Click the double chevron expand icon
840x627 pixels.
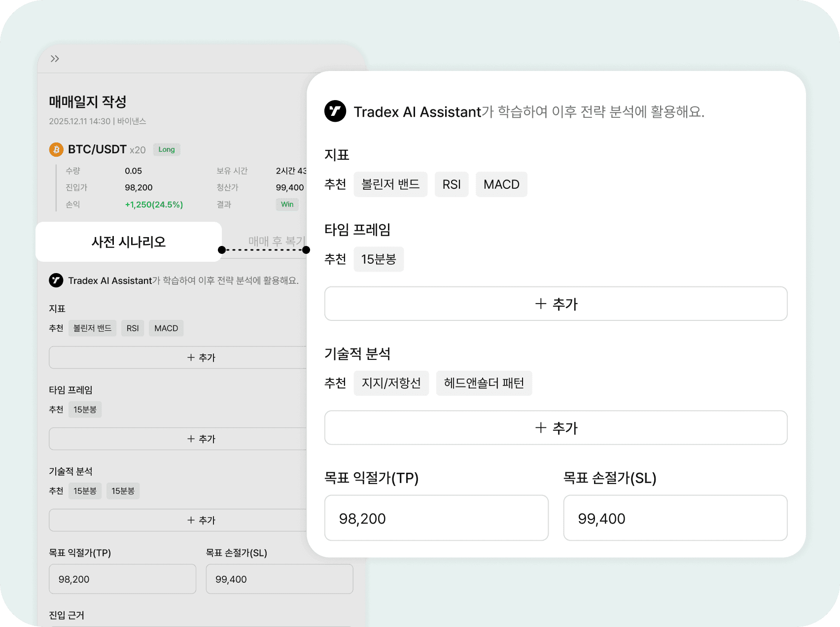pyautogui.click(x=55, y=59)
